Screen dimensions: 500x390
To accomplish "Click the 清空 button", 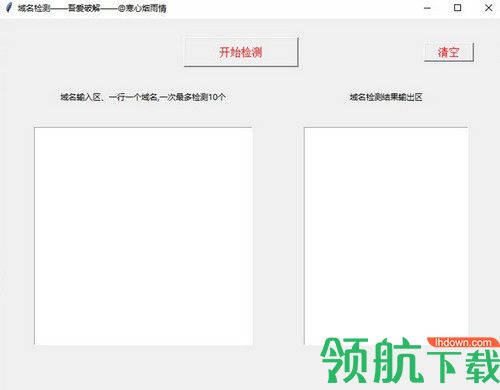I will click(x=449, y=52).
